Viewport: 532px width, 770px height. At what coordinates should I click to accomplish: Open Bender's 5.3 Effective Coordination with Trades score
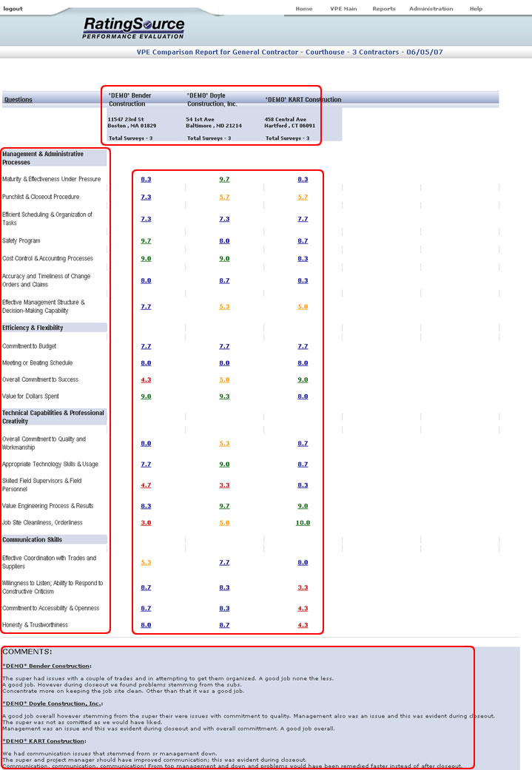click(x=146, y=562)
